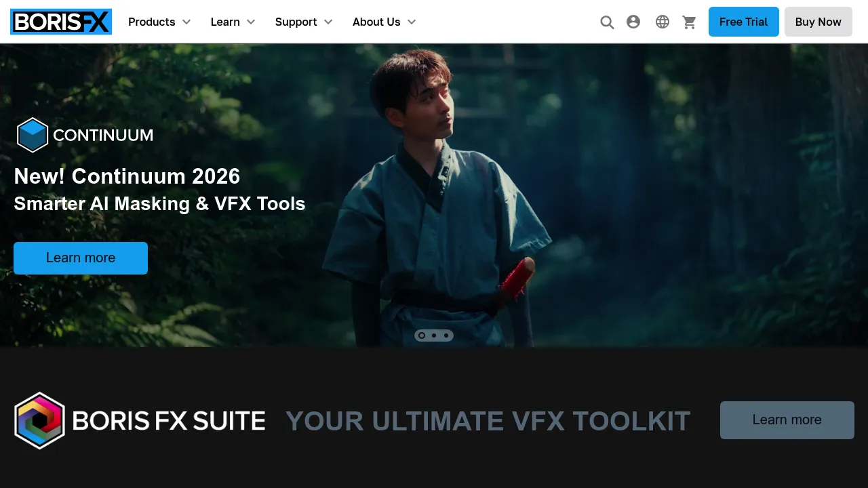This screenshot has width=868, height=488.
Task: Click the 'New! Continuum 2026' headline
Action: pyautogui.click(x=127, y=176)
